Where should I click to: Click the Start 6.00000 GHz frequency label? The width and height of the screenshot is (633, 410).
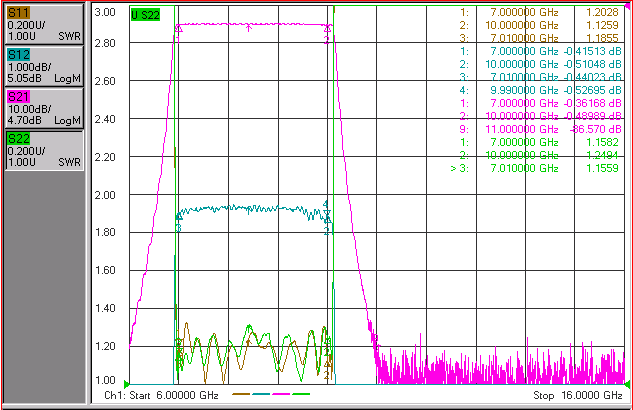(174, 395)
